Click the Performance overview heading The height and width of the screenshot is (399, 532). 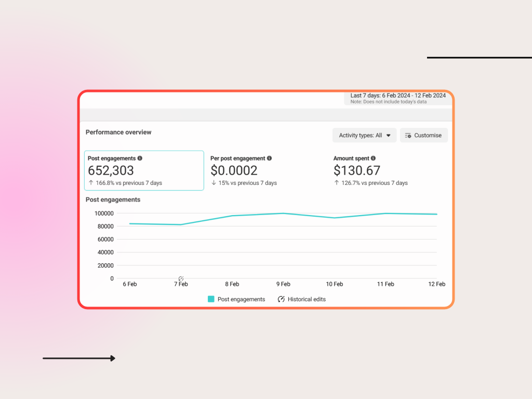(118, 132)
